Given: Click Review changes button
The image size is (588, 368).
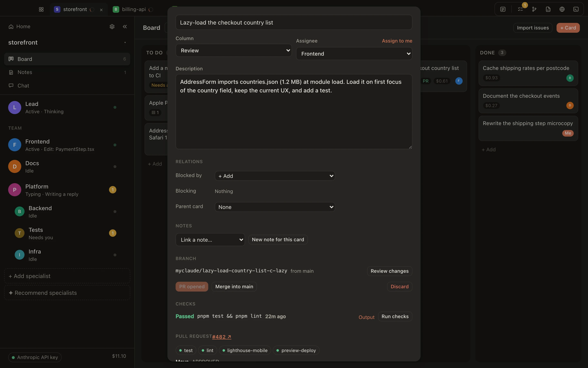Looking at the screenshot, I should (x=390, y=271).
